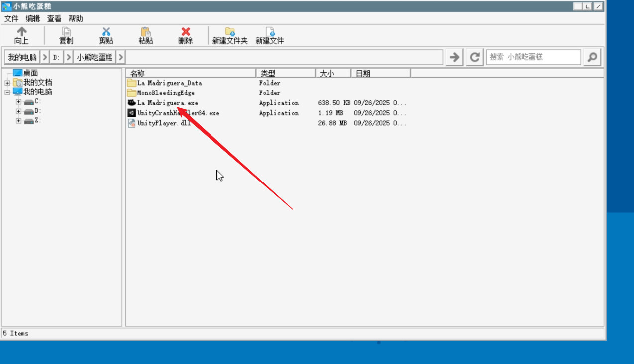Click the Cut (剪贴) scissors icon

click(106, 32)
